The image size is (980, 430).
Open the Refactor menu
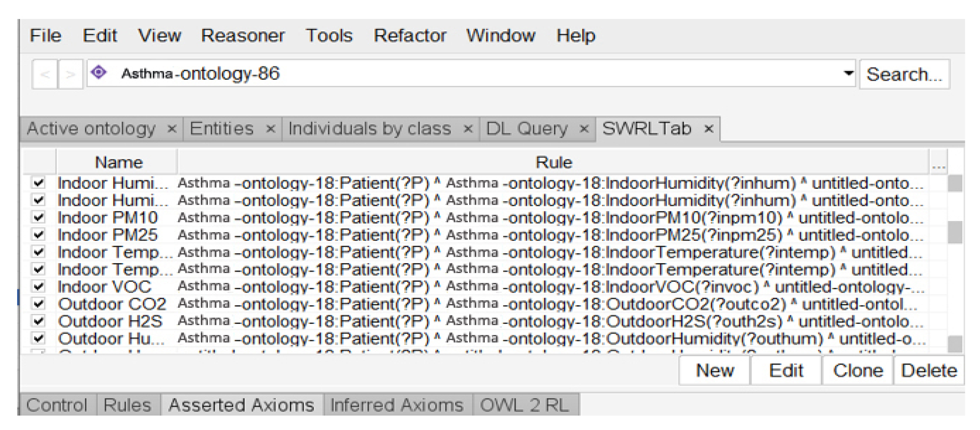coord(410,36)
